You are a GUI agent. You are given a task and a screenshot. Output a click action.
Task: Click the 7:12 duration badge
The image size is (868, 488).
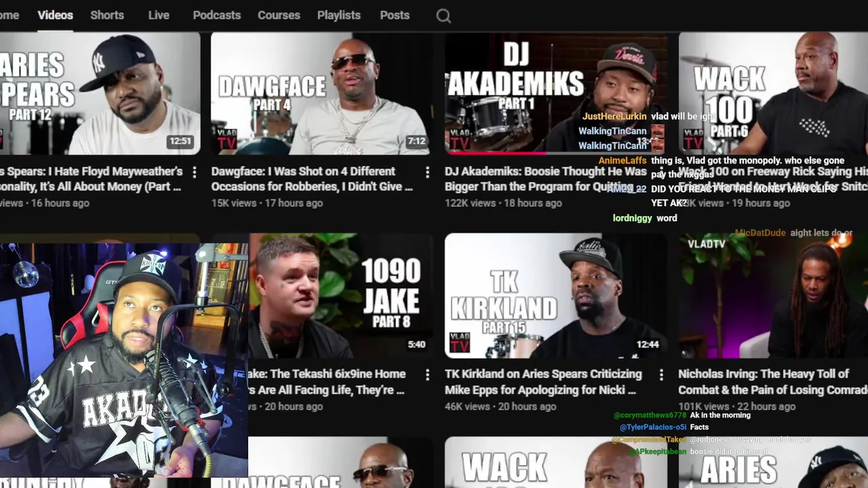pos(416,142)
